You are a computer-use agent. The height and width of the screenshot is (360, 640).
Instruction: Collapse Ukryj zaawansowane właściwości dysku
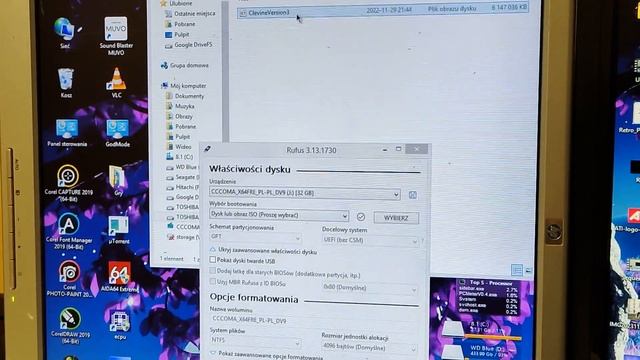(263, 251)
